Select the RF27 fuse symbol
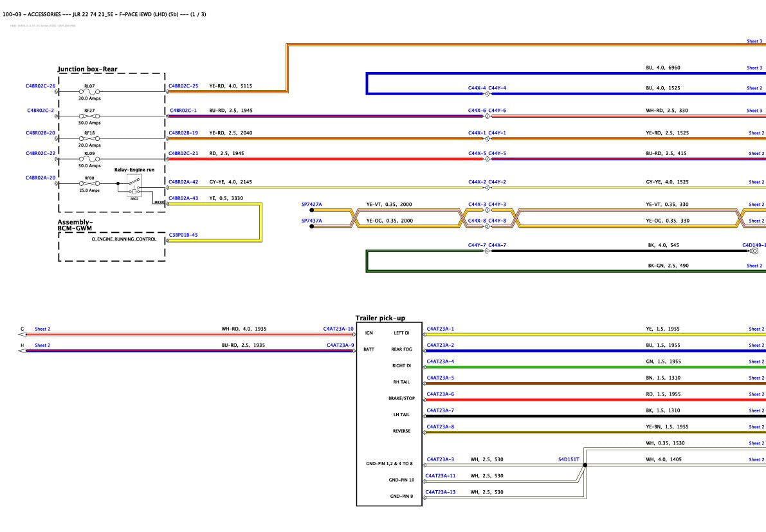Viewport: 766px width, 532px height. pos(89,116)
